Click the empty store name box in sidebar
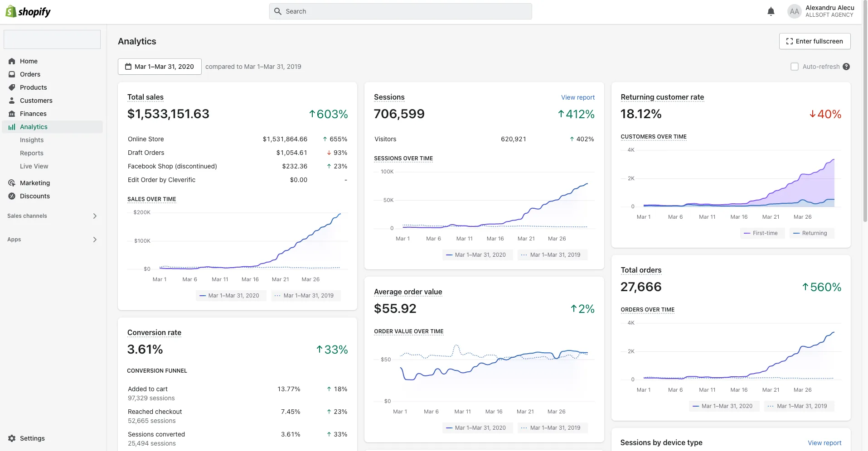This screenshot has width=868, height=451. tap(52, 39)
